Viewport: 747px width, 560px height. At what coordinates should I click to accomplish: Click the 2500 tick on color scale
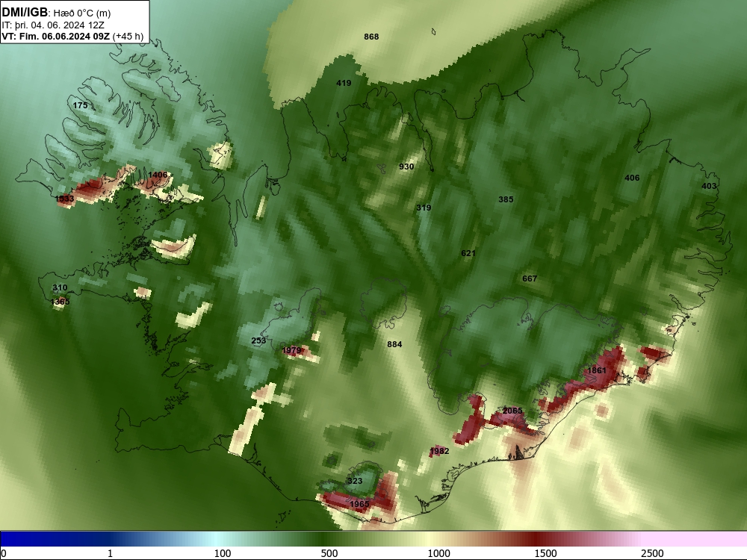652,553
